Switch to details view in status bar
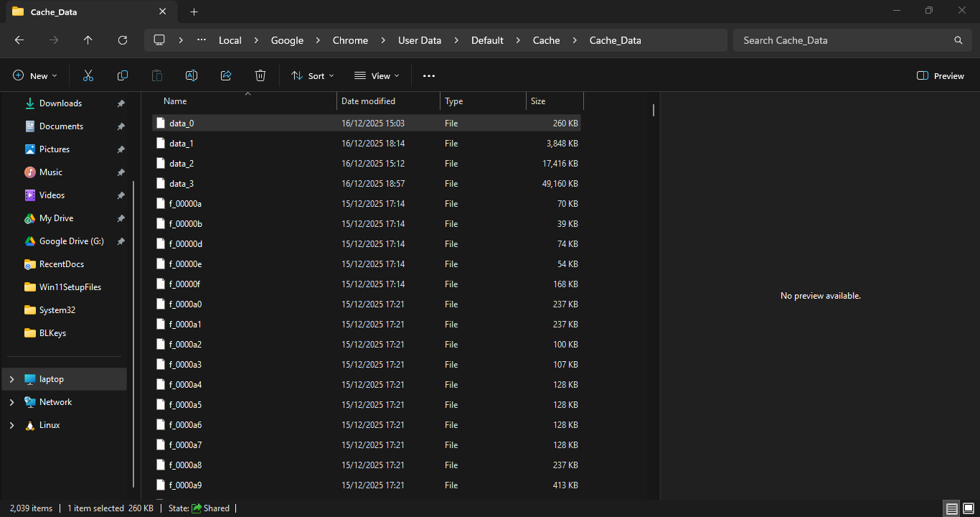The image size is (980, 517). tap(952, 508)
